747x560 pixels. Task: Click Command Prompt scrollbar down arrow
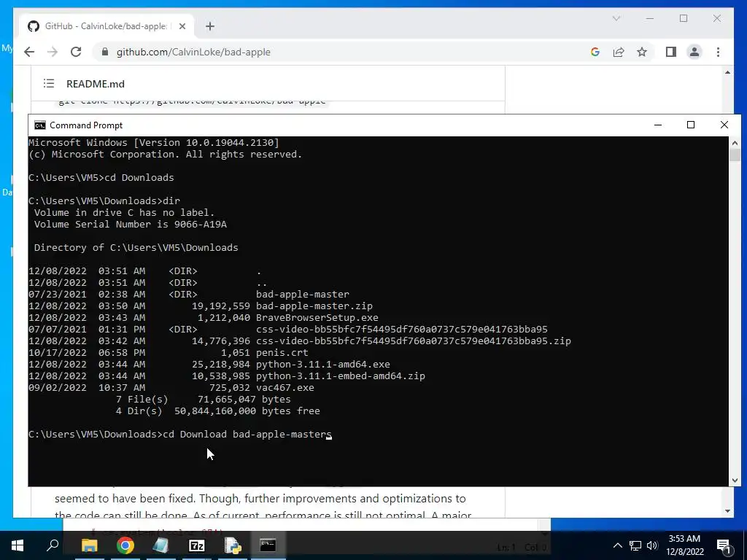tap(735, 481)
